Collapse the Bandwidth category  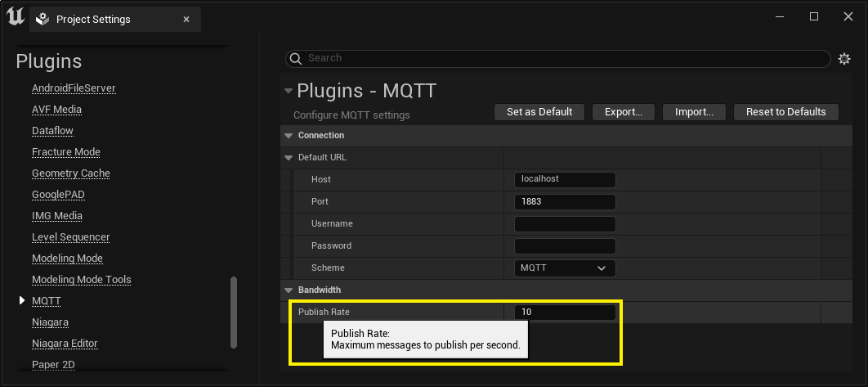(x=288, y=290)
